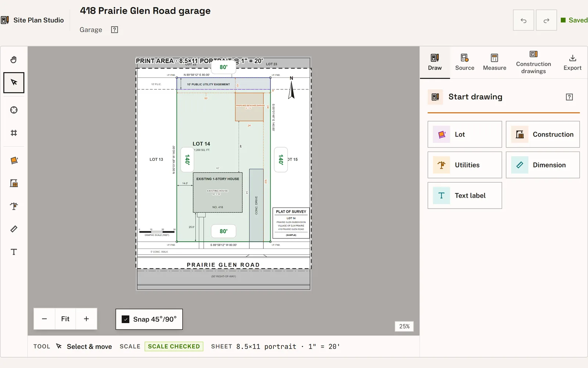This screenshot has height=368, width=588.
Task: Open the Export tab
Action: (572, 63)
